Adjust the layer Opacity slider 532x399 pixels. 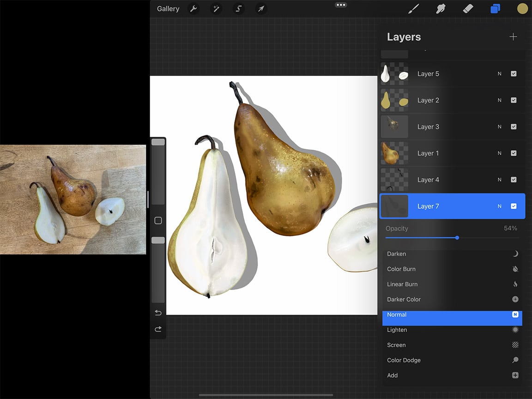coord(457,238)
